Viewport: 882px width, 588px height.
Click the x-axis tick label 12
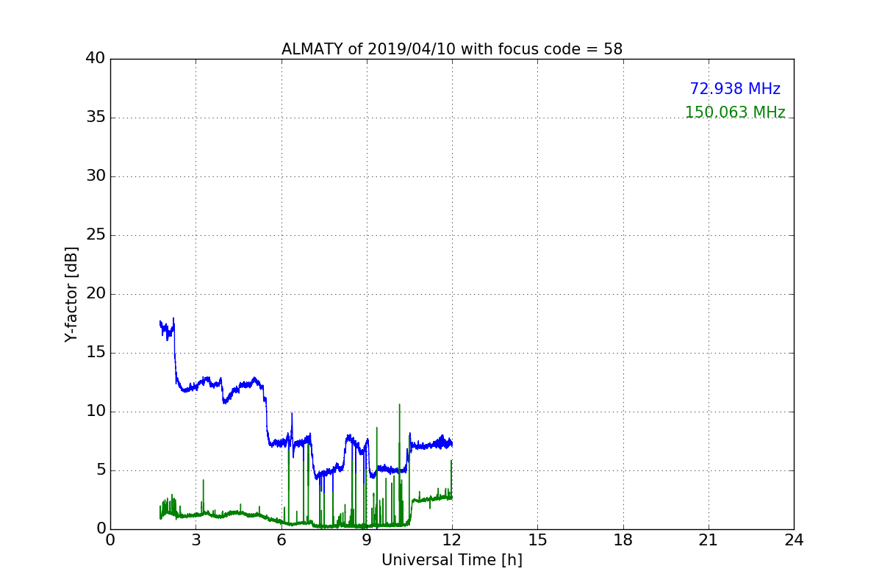pyautogui.click(x=452, y=540)
